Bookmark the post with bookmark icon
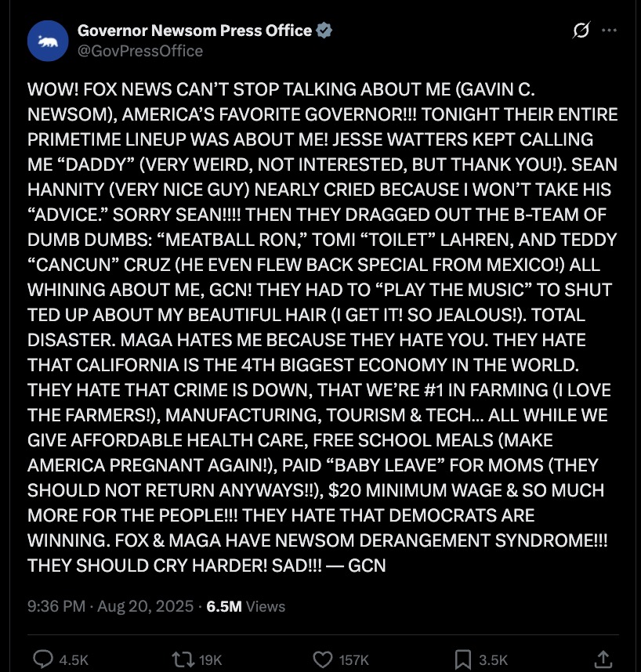 tap(463, 659)
